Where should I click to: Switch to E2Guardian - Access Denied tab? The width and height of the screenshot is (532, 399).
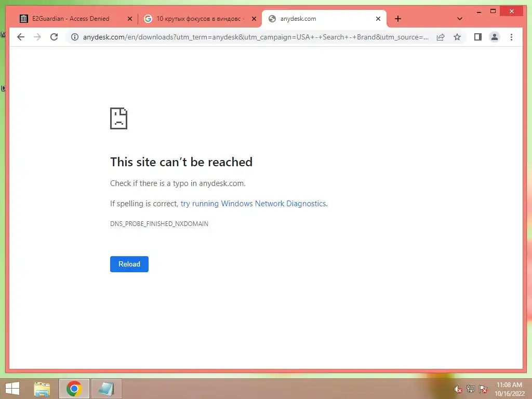(x=70, y=19)
